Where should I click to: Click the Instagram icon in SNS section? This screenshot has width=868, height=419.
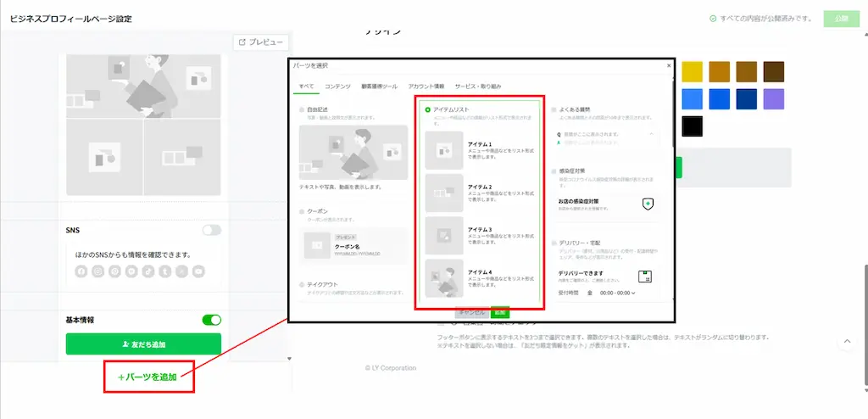pyautogui.click(x=98, y=271)
